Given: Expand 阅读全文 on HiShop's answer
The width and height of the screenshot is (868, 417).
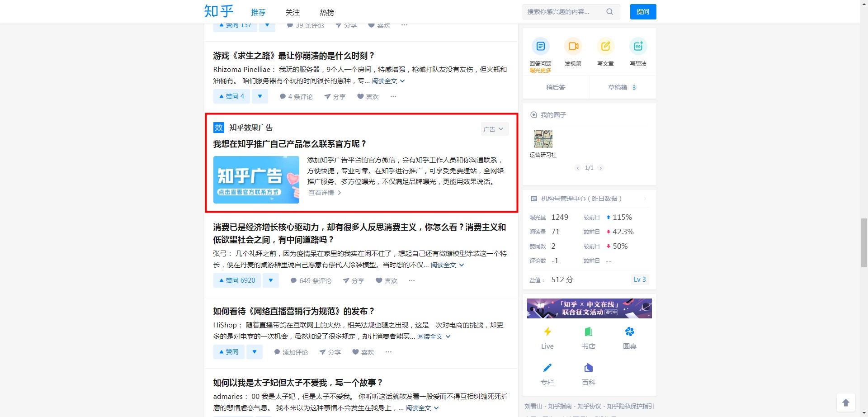Looking at the screenshot, I should pyautogui.click(x=434, y=336).
